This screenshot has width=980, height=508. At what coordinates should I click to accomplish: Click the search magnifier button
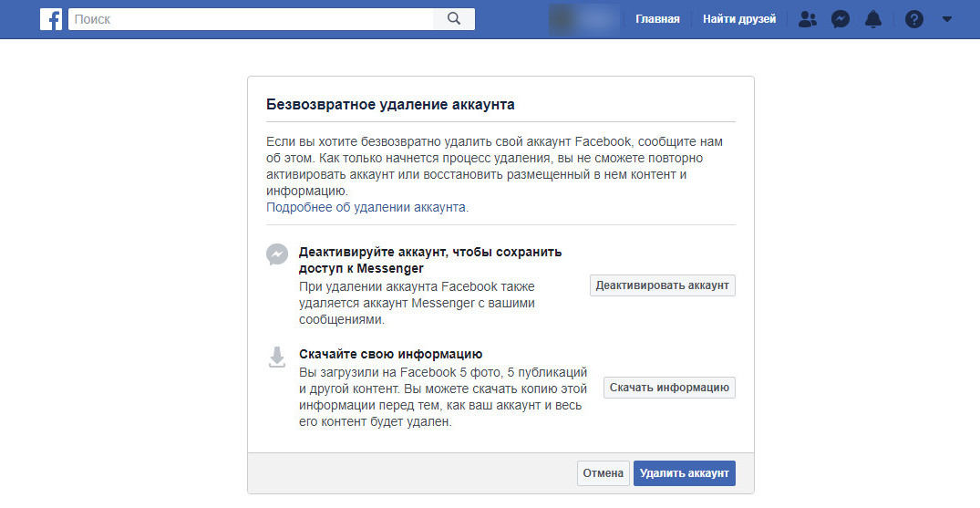tap(454, 19)
